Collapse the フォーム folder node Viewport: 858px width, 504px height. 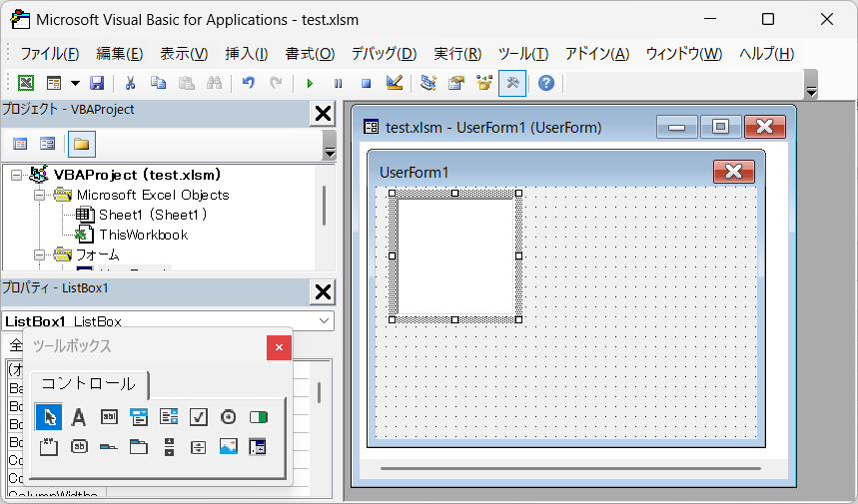point(39,254)
